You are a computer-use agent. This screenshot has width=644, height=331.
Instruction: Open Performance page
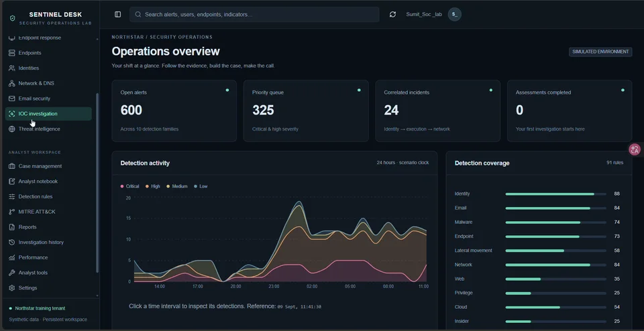click(48, 257)
